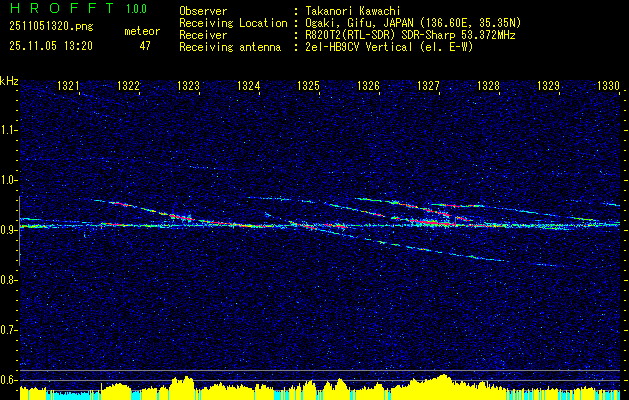The image size is (629, 400).
Task: Click the 0.9 kHz axis label
Action: (x=8, y=230)
